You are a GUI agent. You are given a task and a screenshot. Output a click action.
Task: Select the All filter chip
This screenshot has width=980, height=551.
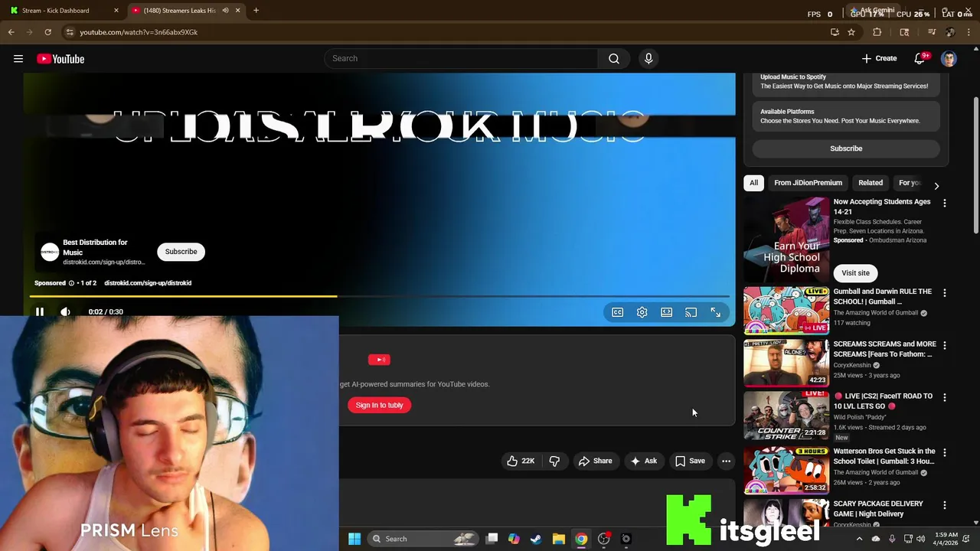pyautogui.click(x=753, y=183)
